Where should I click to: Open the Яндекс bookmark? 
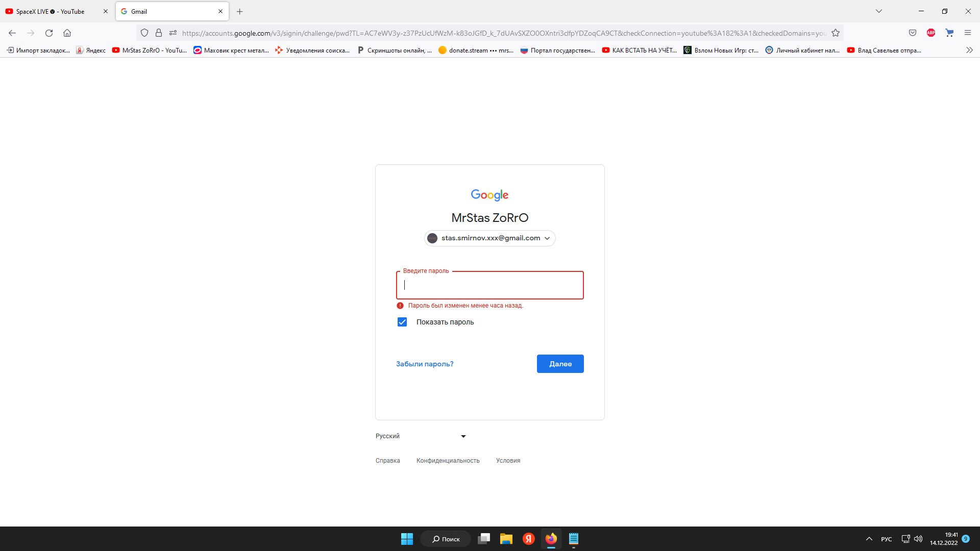pyautogui.click(x=91, y=50)
